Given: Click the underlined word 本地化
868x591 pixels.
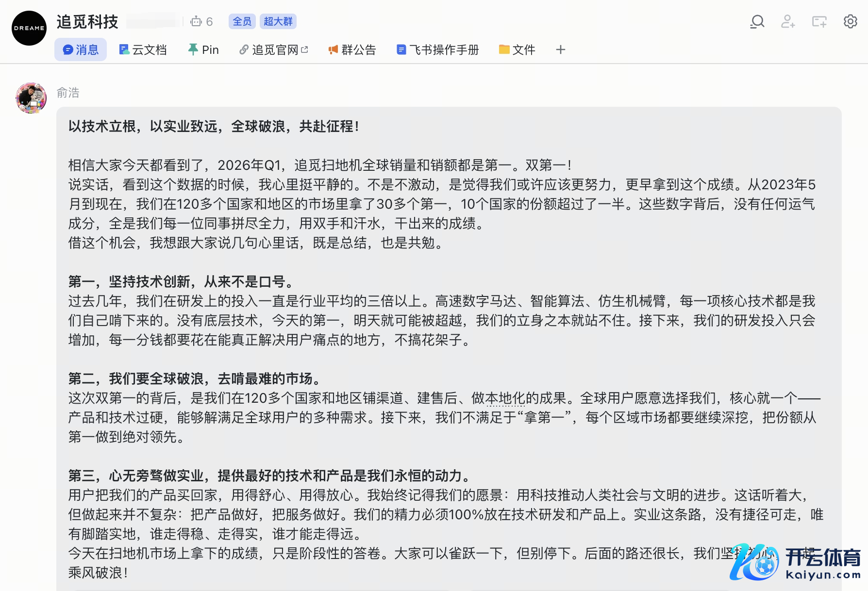Looking at the screenshot, I should [x=505, y=398].
